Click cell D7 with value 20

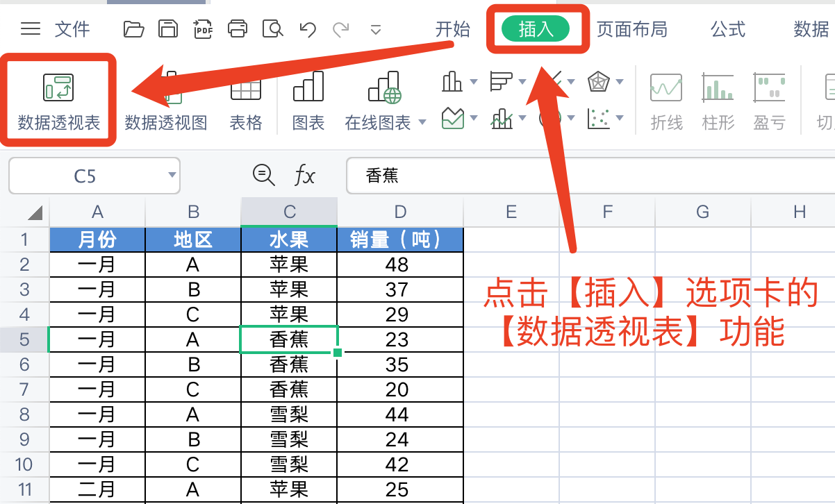click(x=400, y=389)
